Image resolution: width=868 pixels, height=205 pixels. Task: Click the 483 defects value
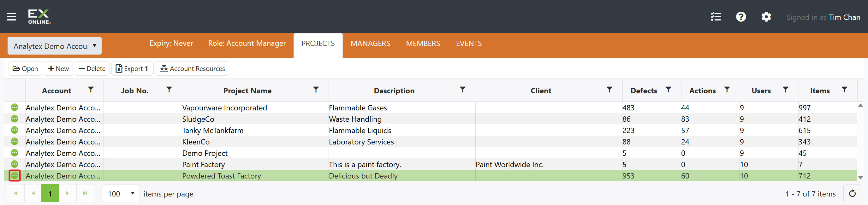point(628,108)
